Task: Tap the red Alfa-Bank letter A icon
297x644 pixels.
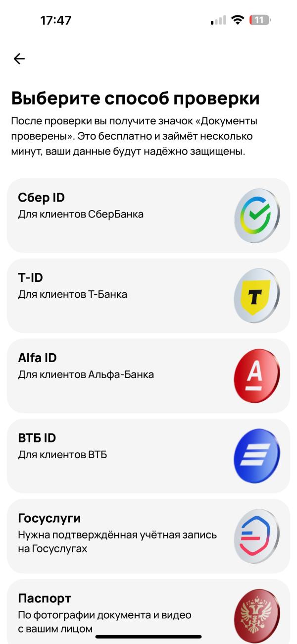Action: pyautogui.click(x=256, y=376)
